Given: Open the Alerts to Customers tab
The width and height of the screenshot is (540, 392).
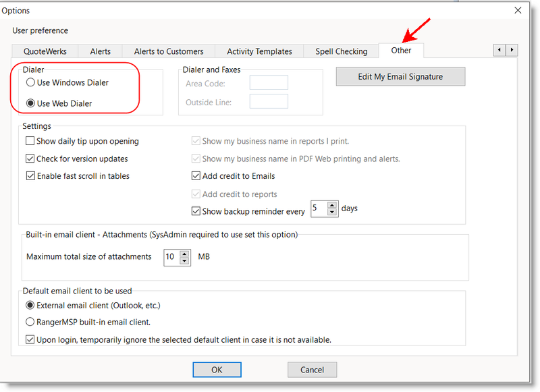Looking at the screenshot, I should [x=169, y=51].
